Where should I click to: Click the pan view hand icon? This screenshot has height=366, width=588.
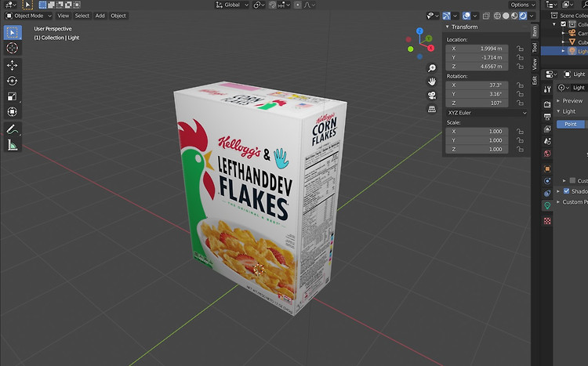pos(432,82)
